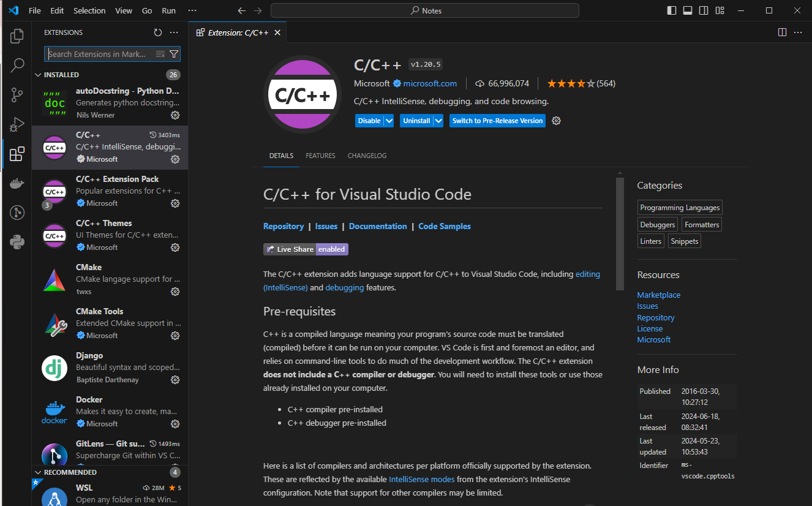812x506 pixels.
Task: Select the Snippets category tag
Action: [685, 241]
